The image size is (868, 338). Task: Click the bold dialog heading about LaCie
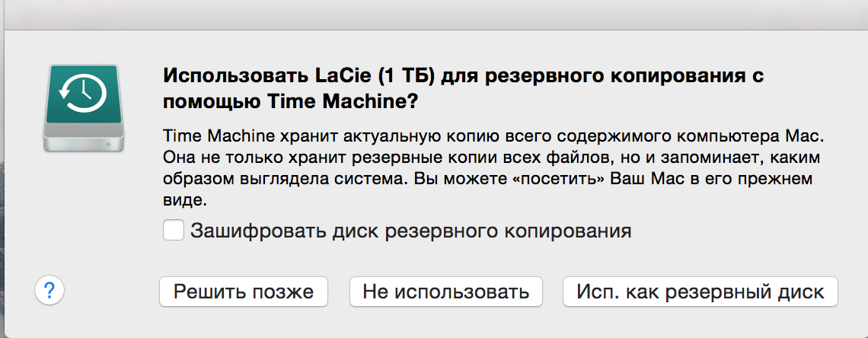click(463, 88)
